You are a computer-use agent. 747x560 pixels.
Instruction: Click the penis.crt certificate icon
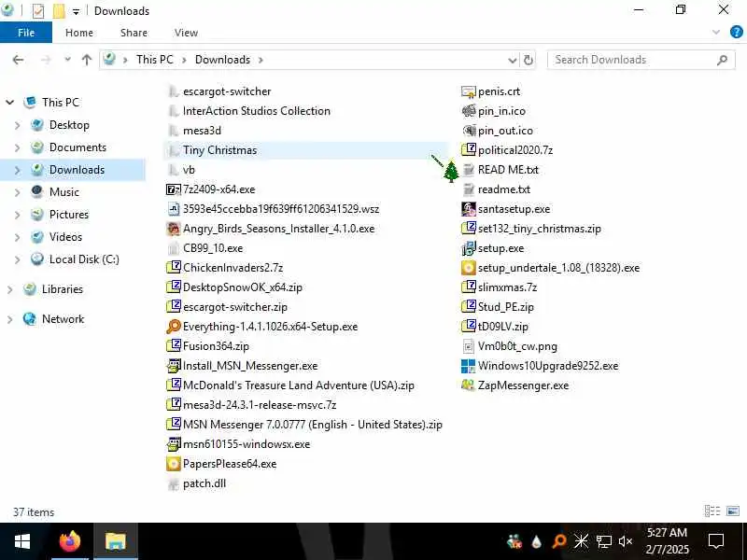click(x=469, y=91)
